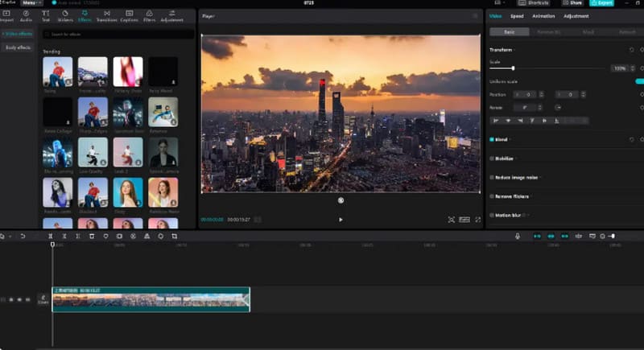Viewport: 644px width, 350px height.
Task: Click the Share button
Action: (572, 3)
